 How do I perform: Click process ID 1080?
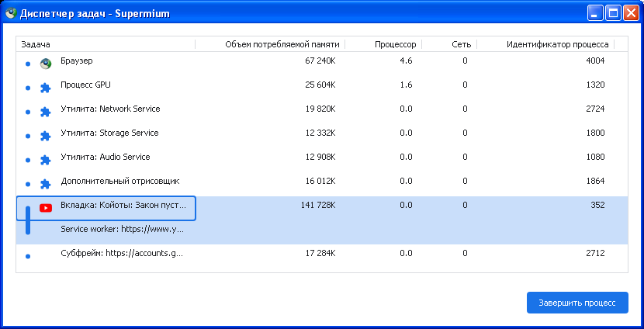click(595, 157)
